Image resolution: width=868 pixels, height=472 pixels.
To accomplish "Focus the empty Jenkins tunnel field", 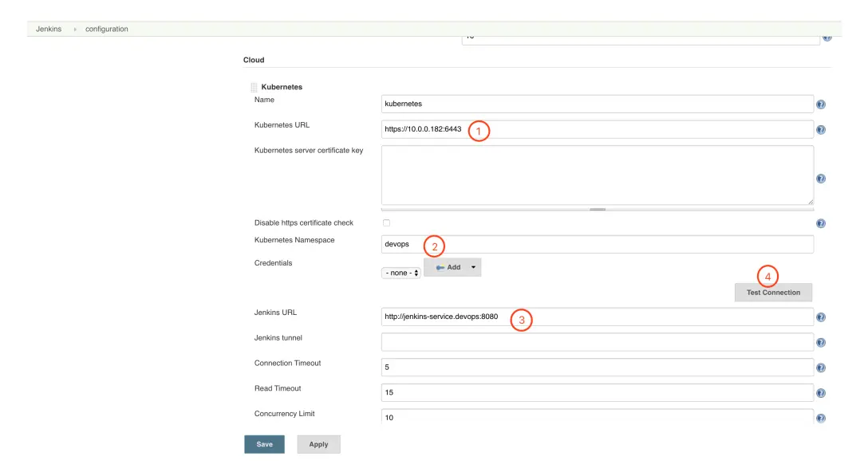I will pos(598,342).
